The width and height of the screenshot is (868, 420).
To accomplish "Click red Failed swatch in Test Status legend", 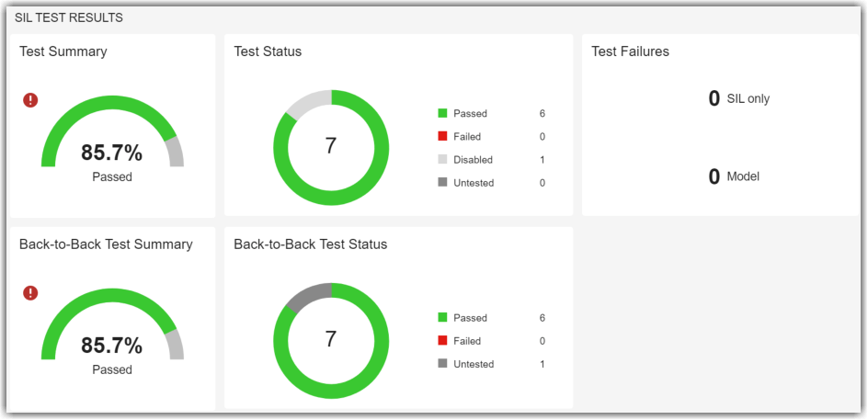I will tap(442, 137).
